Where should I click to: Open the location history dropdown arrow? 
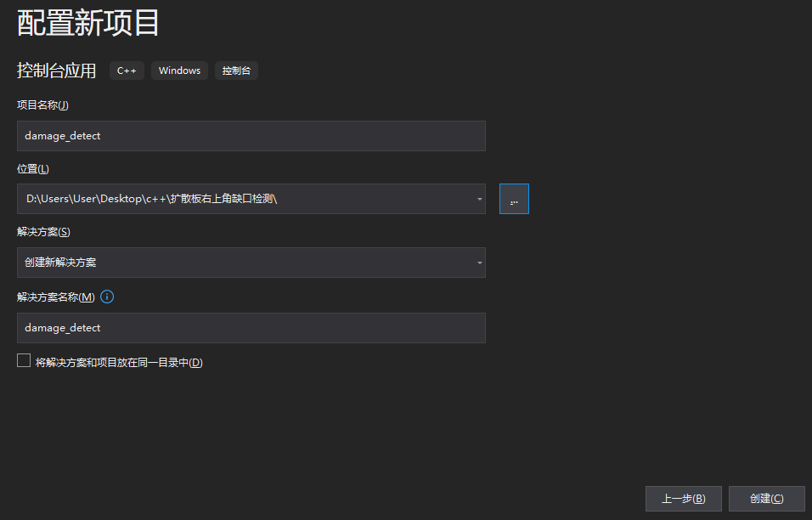[478, 198]
